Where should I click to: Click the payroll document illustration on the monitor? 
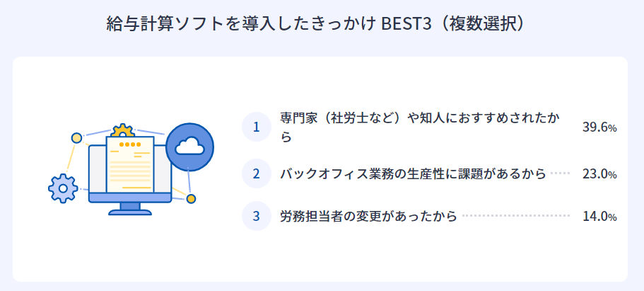point(129,166)
